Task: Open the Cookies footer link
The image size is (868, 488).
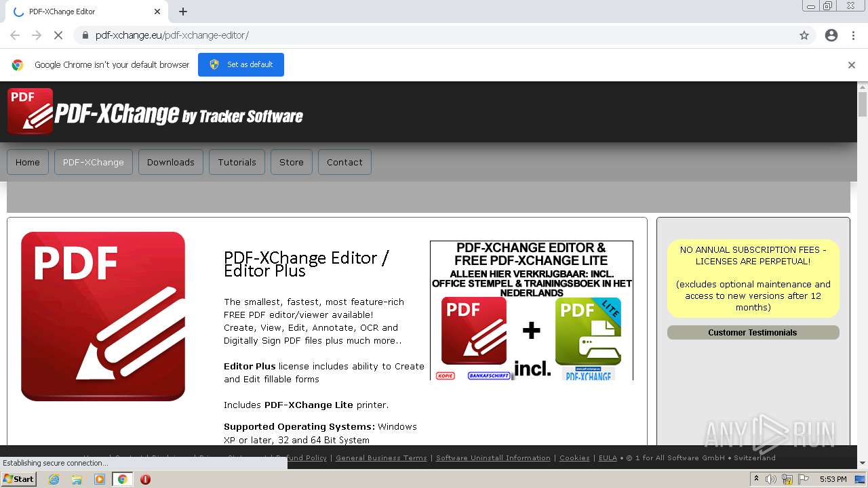Action: click(574, 457)
